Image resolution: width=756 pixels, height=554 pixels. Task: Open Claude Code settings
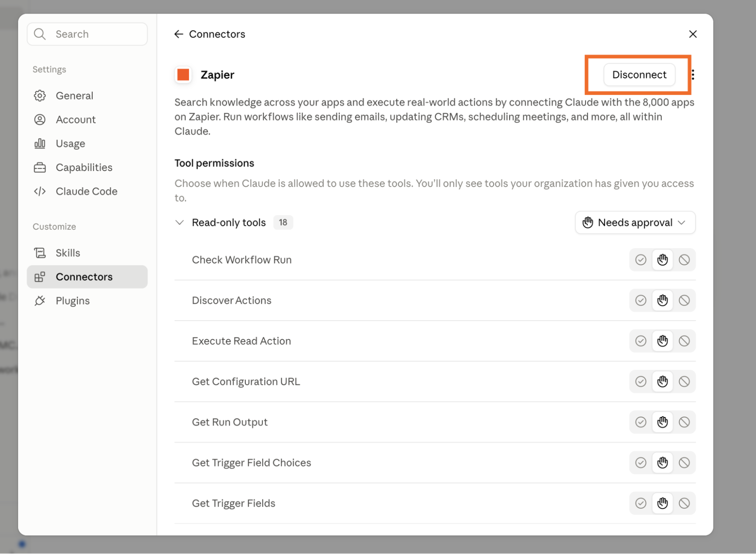[87, 191]
